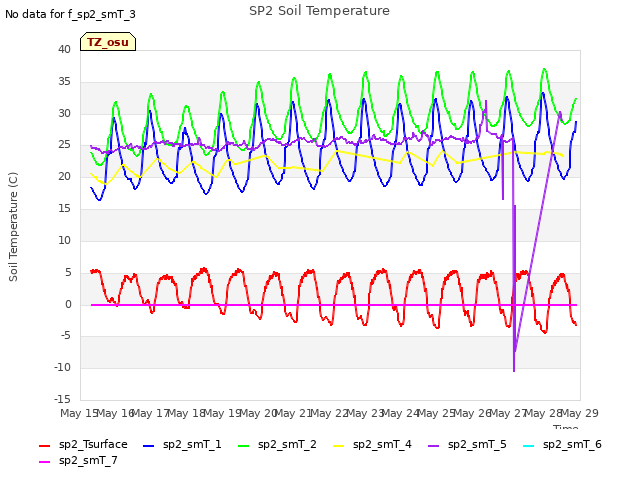Click the 0 y-axis tick label
The height and width of the screenshot is (480, 640).
click(68, 304)
